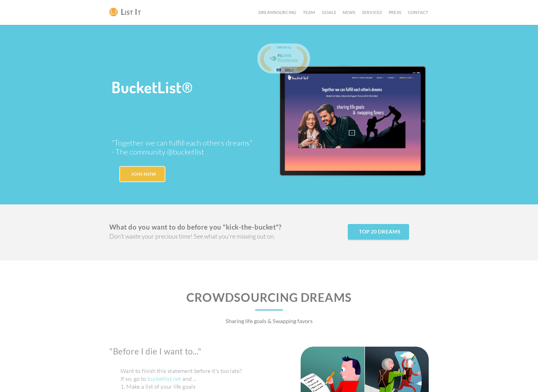Viewport: 538px width, 392px height.
Task: Click the team navigation menu icon
Action: [309, 12]
